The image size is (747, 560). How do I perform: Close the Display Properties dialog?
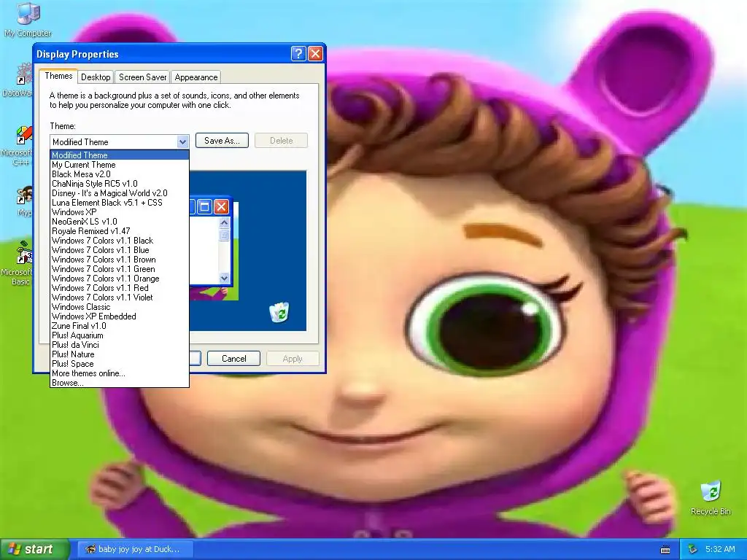(x=315, y=54)
